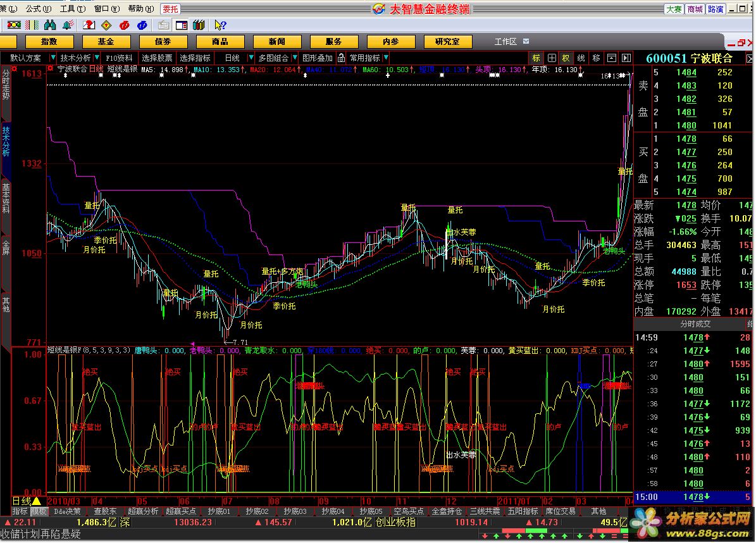Viewport: 756px width, 543px height.
Task: Toggle the 权 adjustment button
Action: (x=566, y=58)
